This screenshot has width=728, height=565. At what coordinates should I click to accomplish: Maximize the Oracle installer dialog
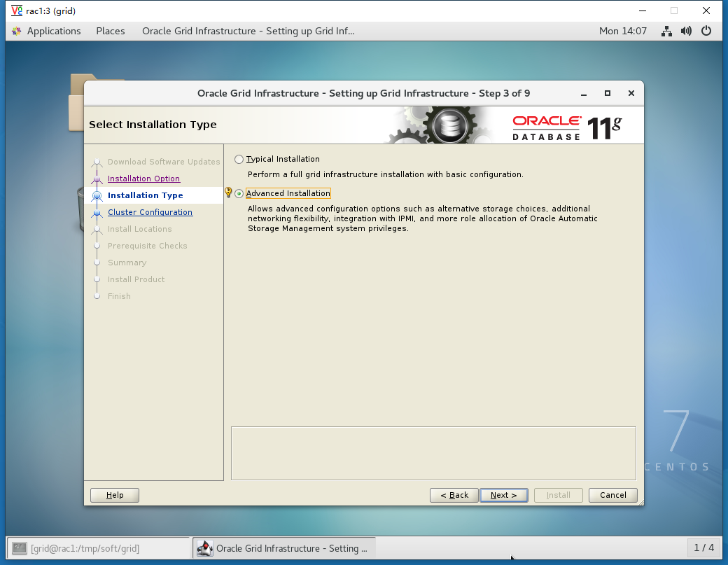(x=608, y=93)
